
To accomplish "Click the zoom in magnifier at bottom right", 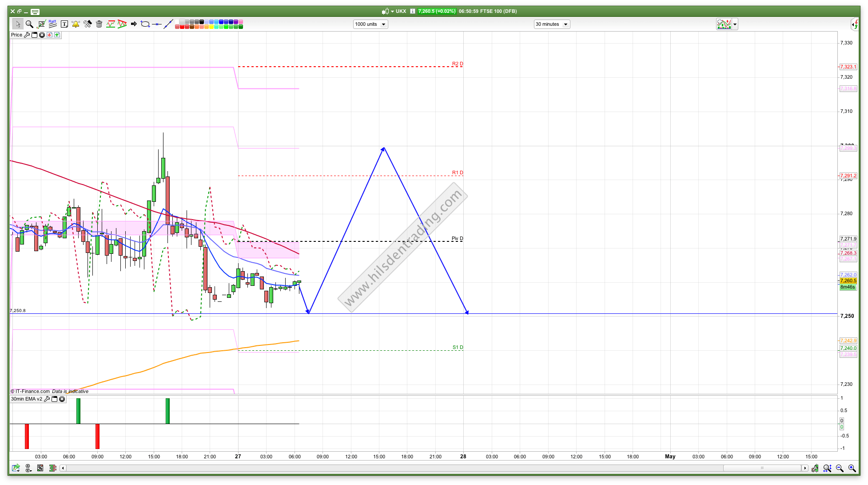I will pos(852,468).
